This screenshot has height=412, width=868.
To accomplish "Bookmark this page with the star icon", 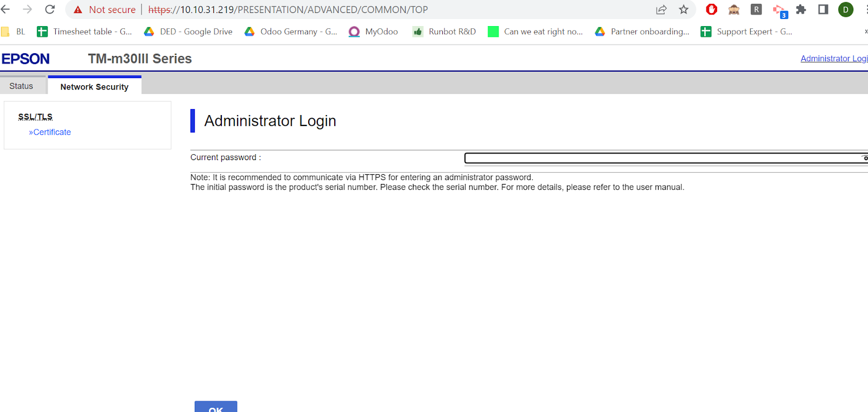I will pyautogui.click(x=684, y=9).
